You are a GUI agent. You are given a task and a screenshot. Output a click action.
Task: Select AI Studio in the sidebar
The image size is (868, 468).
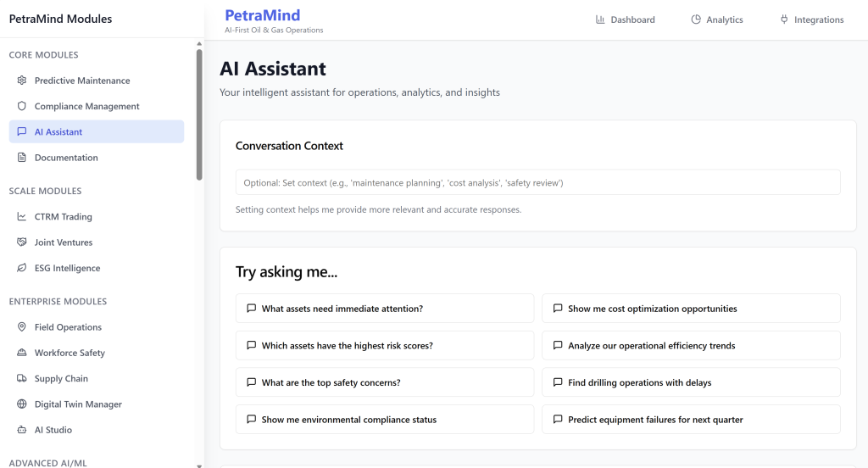[x=53, y=430]
